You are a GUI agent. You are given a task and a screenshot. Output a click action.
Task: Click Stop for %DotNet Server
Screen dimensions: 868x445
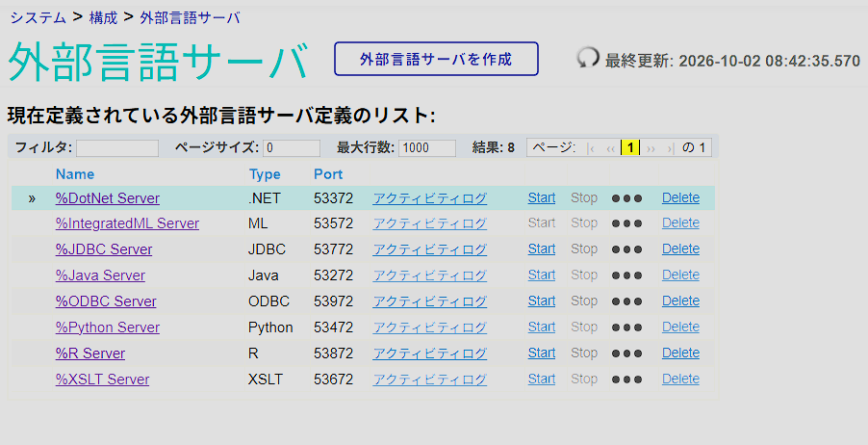[x=584, y=197]
